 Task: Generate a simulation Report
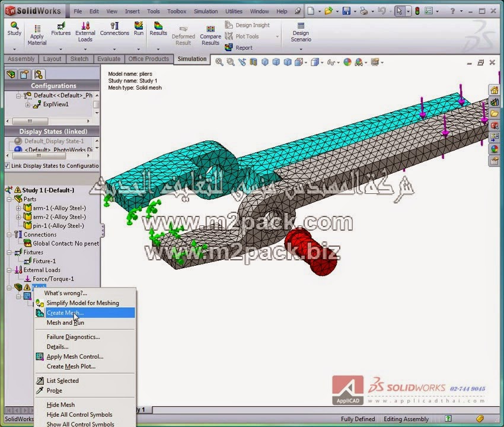(238, 47)
